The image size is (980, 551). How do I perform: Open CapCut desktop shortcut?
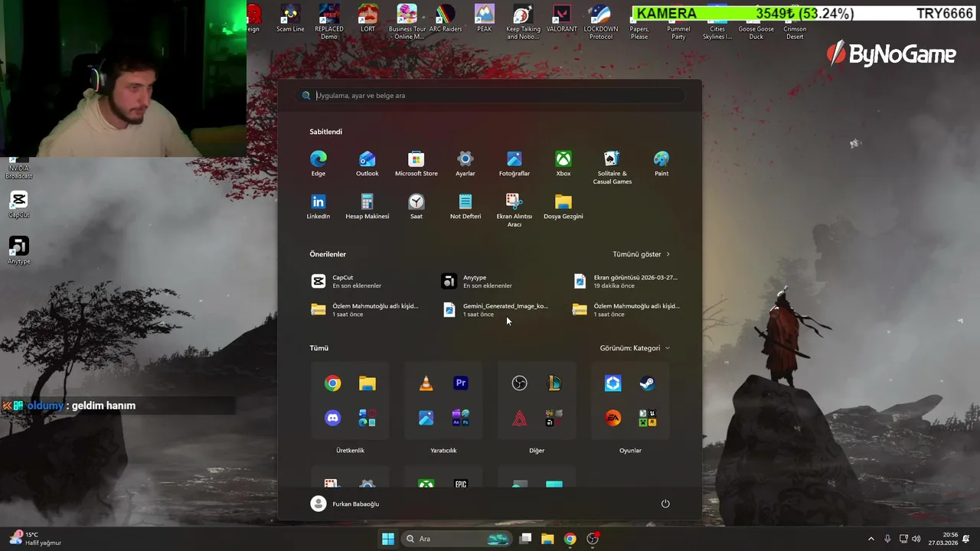[x=19, y=205]
